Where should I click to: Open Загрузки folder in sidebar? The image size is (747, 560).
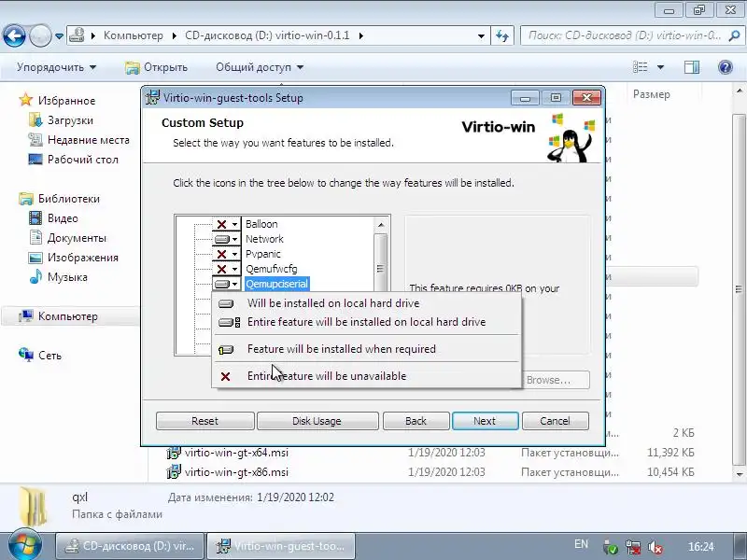61,120
